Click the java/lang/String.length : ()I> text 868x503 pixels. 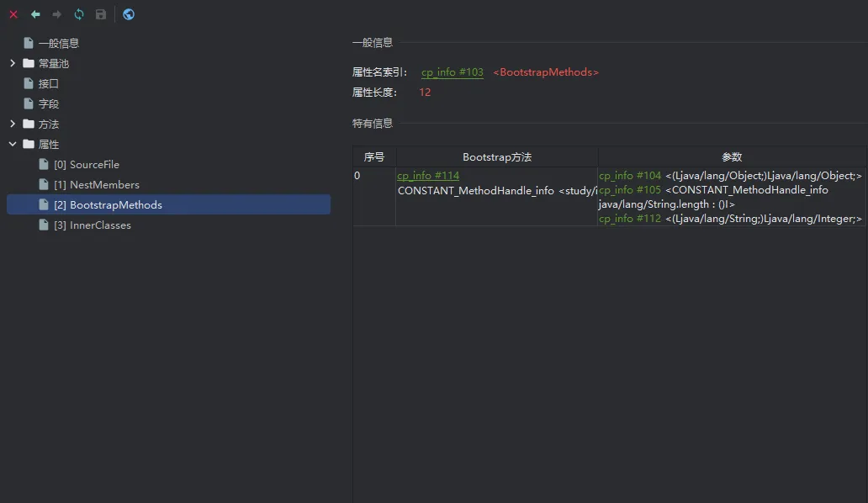[x=666, y=204]
